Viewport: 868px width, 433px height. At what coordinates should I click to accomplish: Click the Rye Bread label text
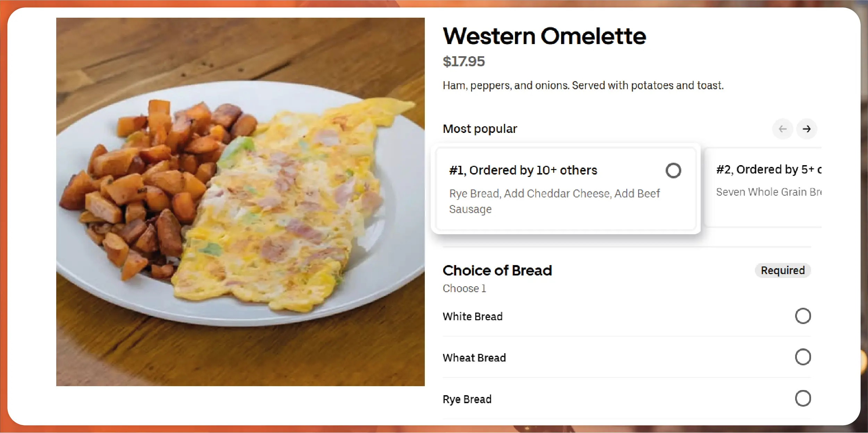pyautogui.click(x=467, y=399)
